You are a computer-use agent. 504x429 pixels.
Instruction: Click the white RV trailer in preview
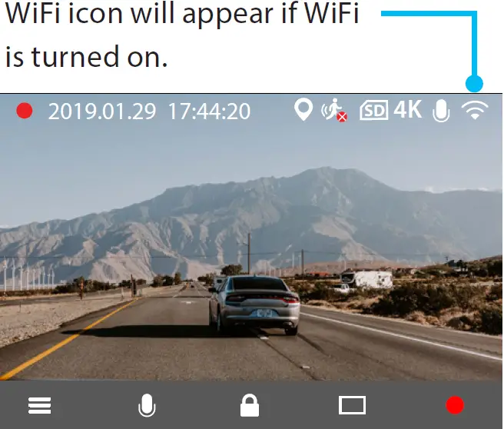point(366,279)
